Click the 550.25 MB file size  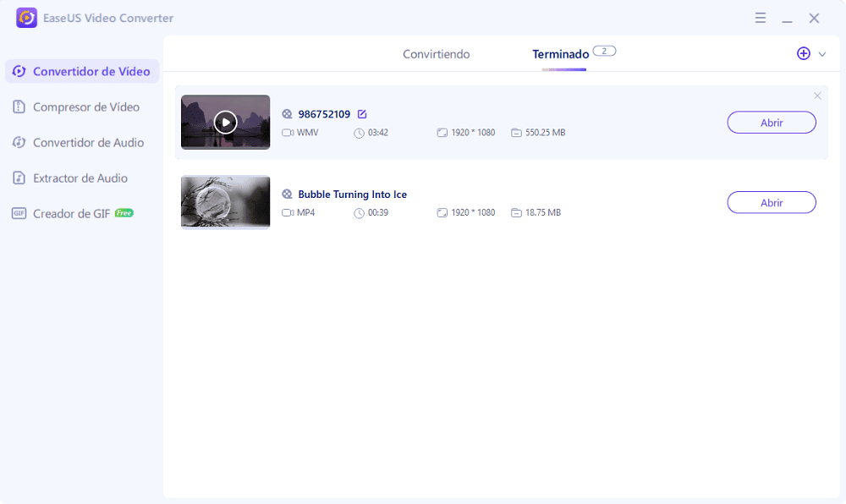pos(546,133)
